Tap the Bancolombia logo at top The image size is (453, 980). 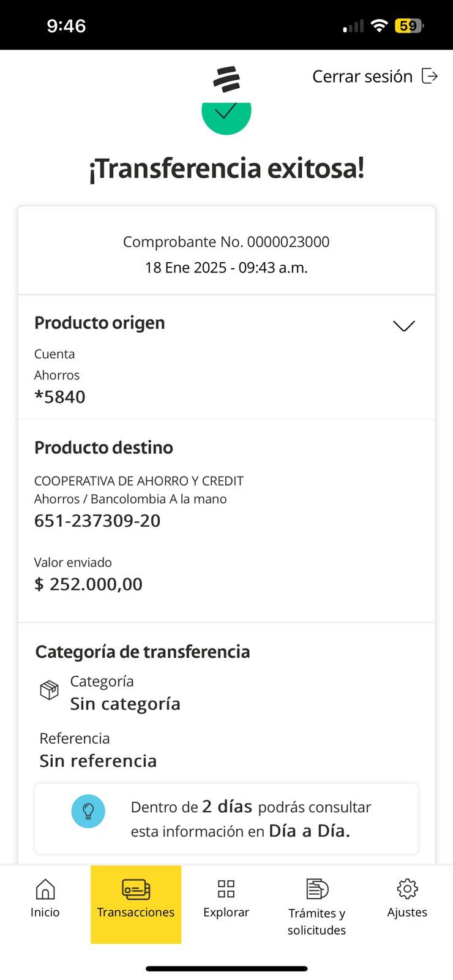coord(226,79)
